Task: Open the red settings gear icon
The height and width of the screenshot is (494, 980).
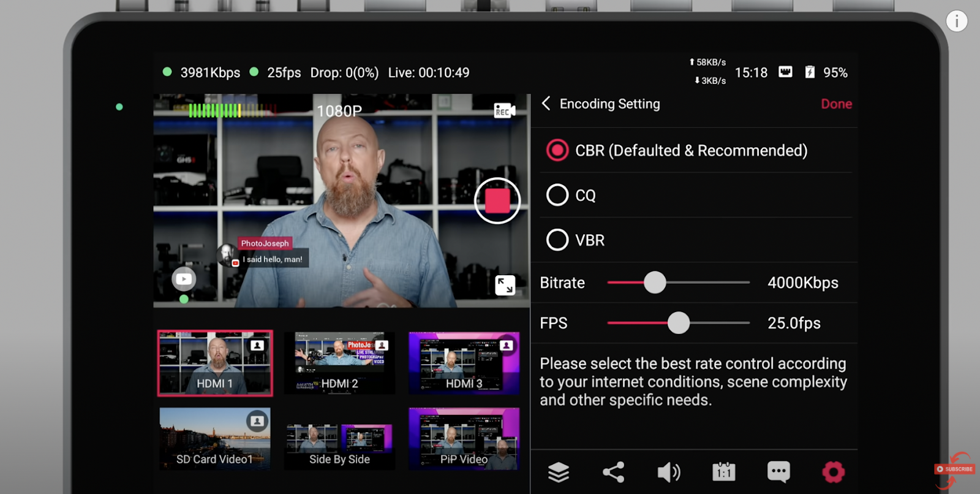Action: coord(834,472)
